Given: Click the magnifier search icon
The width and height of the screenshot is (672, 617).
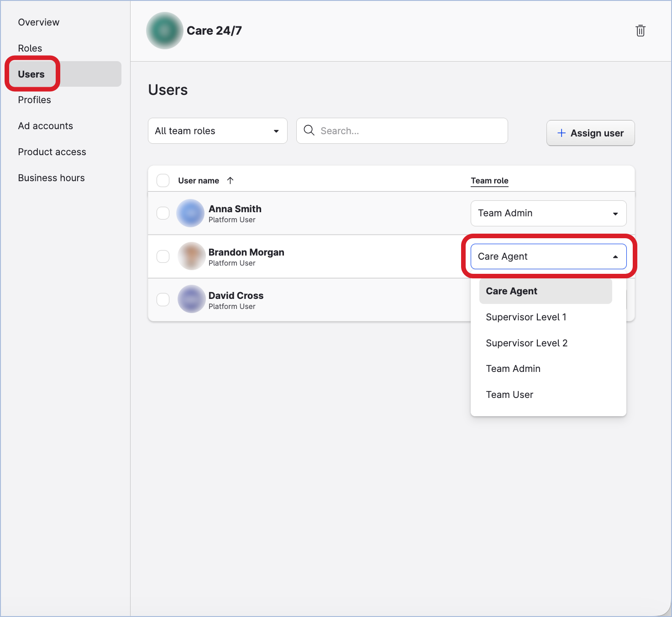Looking at the screenshot, I should pos(309,131).
